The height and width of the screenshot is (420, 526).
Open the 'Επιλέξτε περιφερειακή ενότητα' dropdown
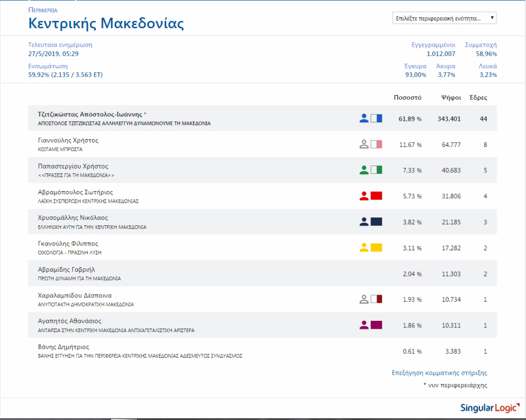pyautogui.click(x=444, y=18)
